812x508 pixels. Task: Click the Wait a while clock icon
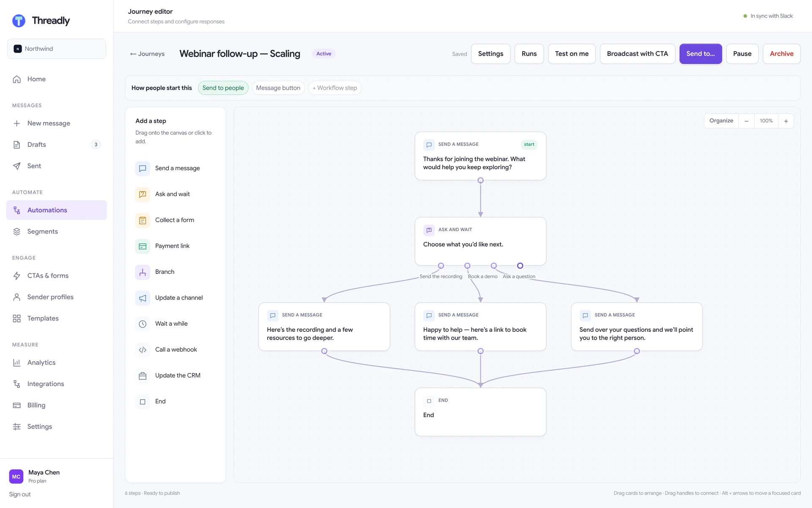[x=143, y=324]
